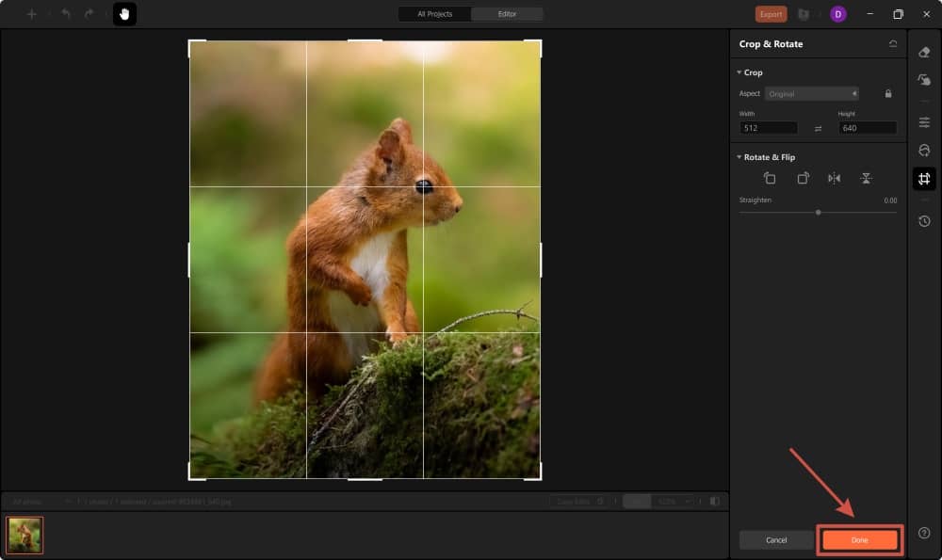Viewport: 942px width, 560px height.
Task: Open the Adjustments panel via sliders icon
Action: click(925, 122)
